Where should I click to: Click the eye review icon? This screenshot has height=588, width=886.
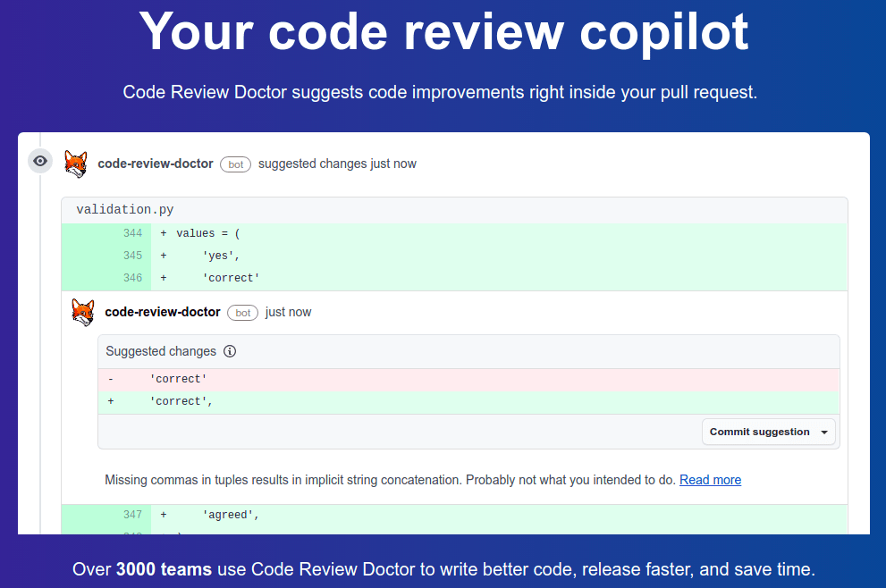coord(40,161)
